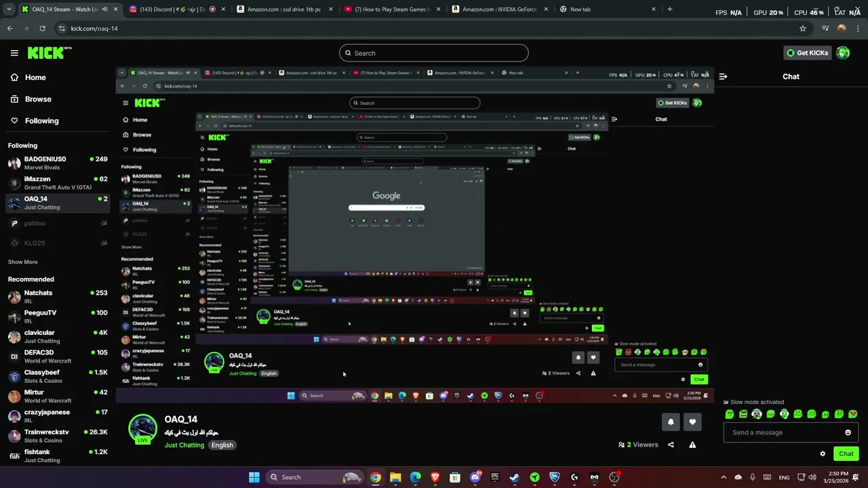The width and height of the screenshot is (868, 488).
Task: Open Chrome tab search dropdown
Action: (x=9, y=9)
